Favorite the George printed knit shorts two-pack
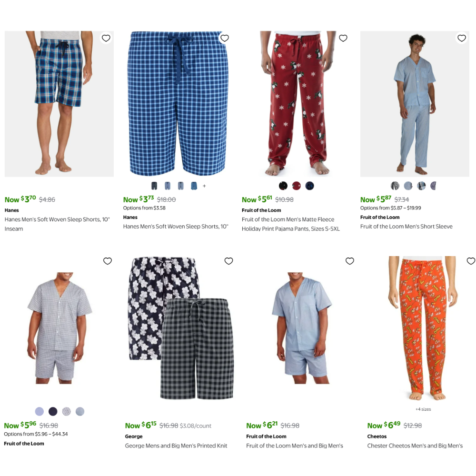476x476 pixels. pos(228,261)
